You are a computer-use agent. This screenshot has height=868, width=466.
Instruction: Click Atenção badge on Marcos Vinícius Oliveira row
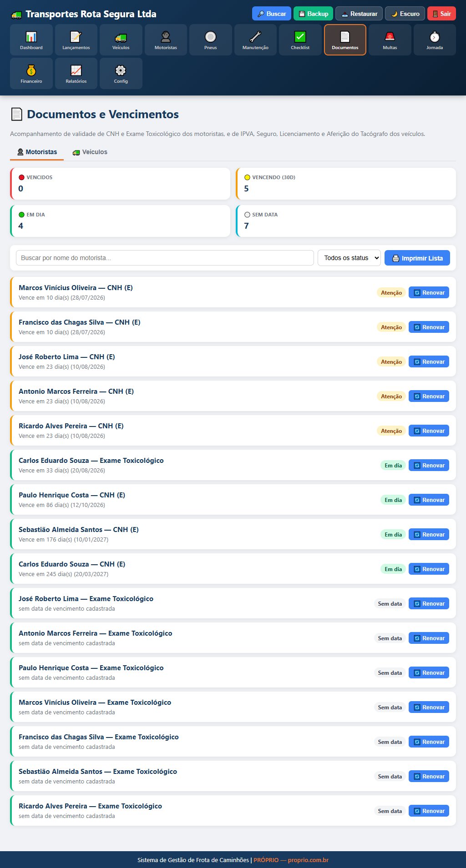(391, 292)
